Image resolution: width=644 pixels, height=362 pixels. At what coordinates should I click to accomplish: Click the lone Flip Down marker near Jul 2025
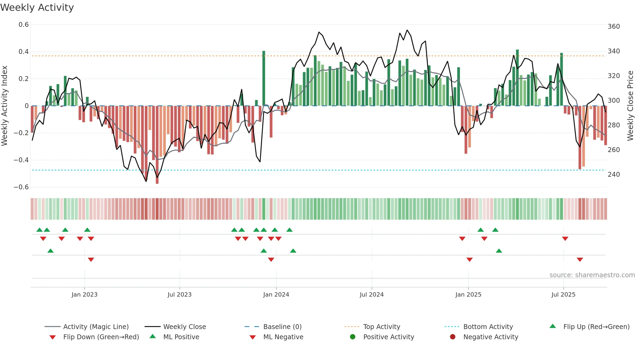565,239
